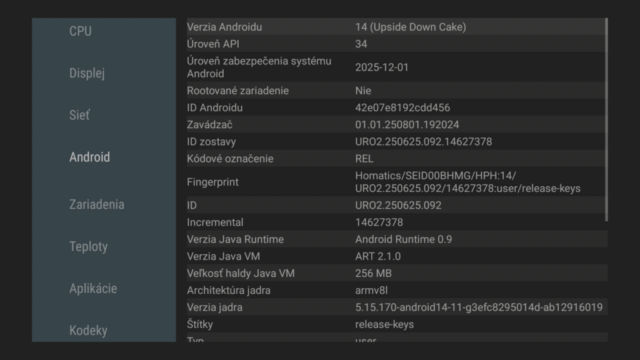Click the build ID URO2.250625.092.14627378

point(424,142)
